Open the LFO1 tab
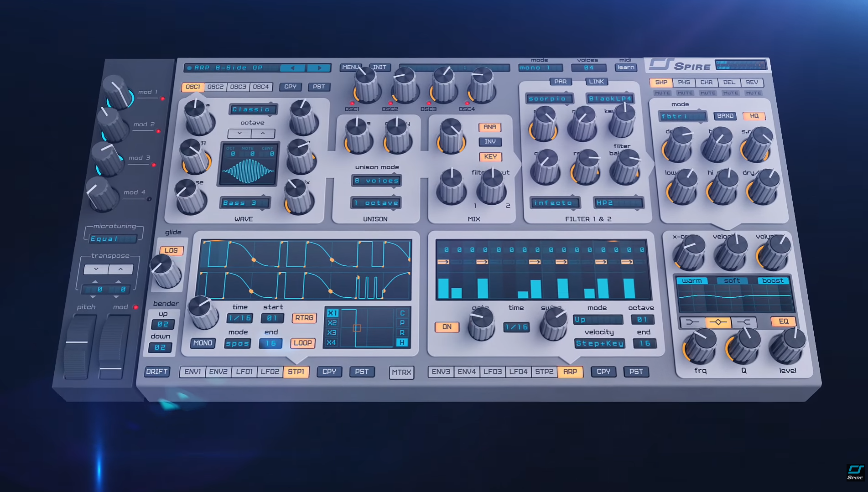Viewport: 868px width, 492px height. point(244,372)
